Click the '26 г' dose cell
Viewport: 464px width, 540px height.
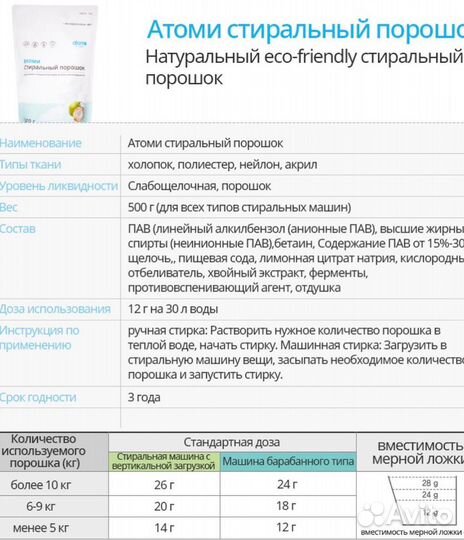tap(164, 485)
